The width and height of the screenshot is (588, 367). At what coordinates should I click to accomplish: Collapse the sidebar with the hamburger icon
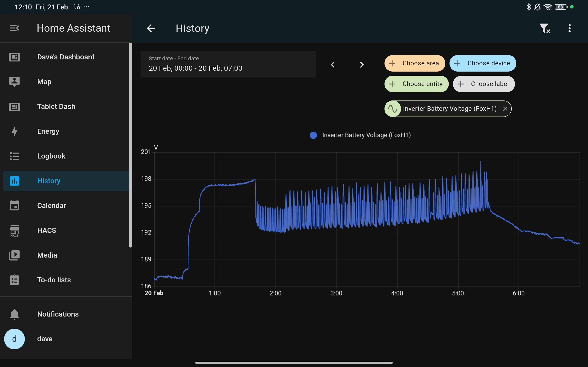[x=14, y=28]
